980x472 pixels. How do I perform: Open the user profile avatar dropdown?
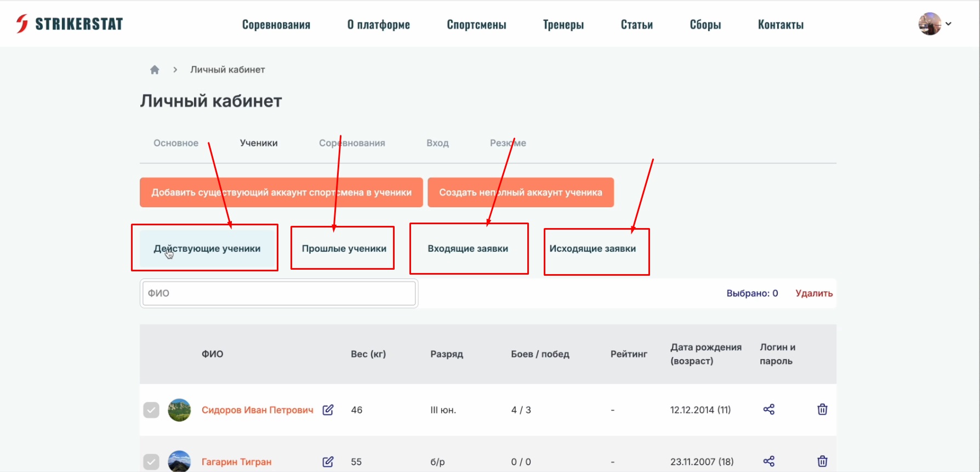934,24
